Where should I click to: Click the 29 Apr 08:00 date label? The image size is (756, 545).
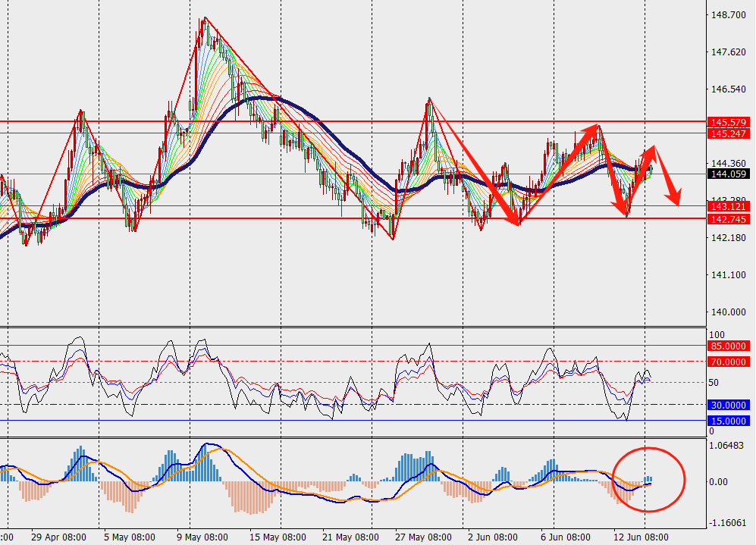click(x=58, y=537)
